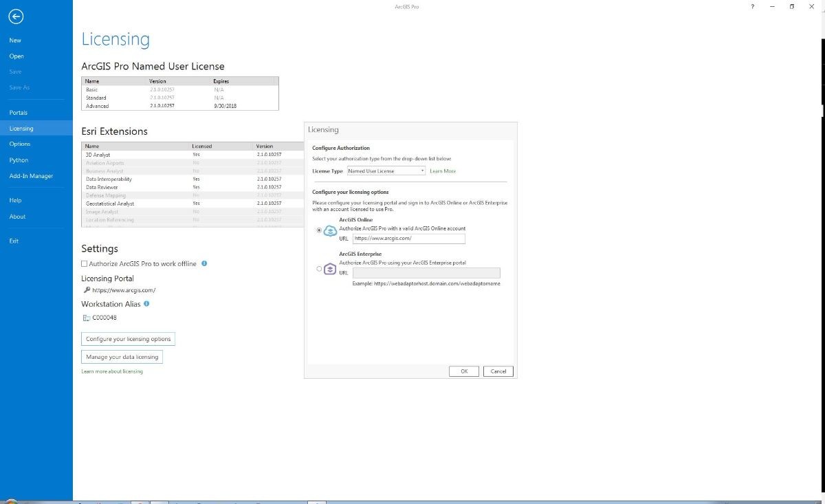825x504 pixels.
Task: Cancel the Licensing dialog
Action: pos(498,371)
